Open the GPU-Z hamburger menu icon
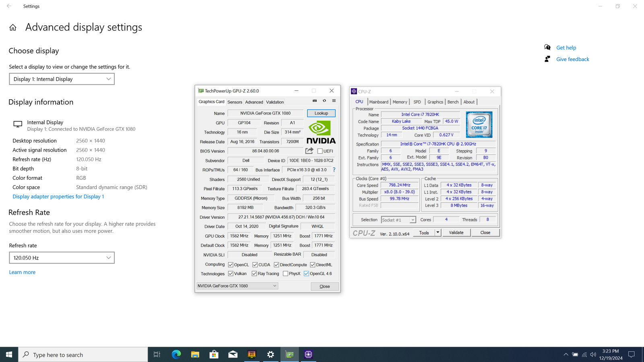This screenshot has height=362, width=644. [x=334, y=101]
